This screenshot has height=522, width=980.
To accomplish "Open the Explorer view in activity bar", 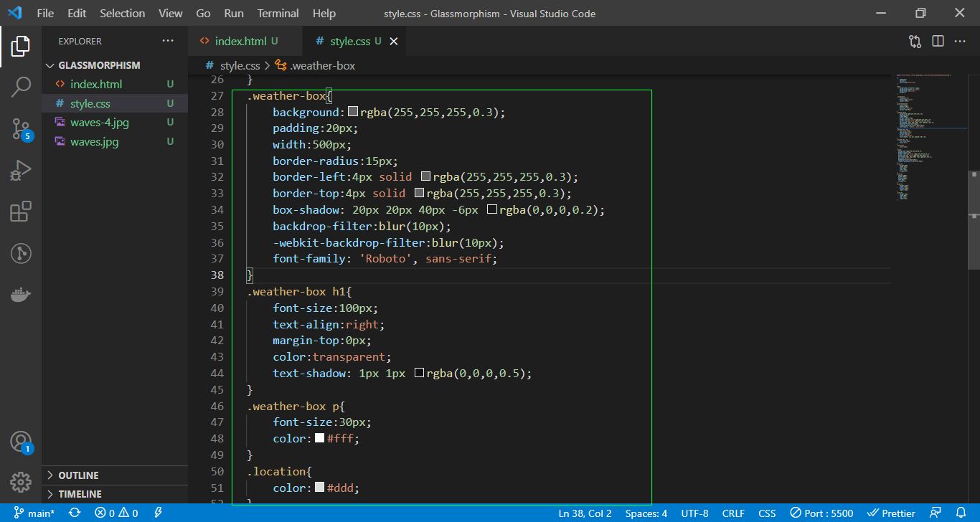I will pyautogui.click(x=21, y=47).
